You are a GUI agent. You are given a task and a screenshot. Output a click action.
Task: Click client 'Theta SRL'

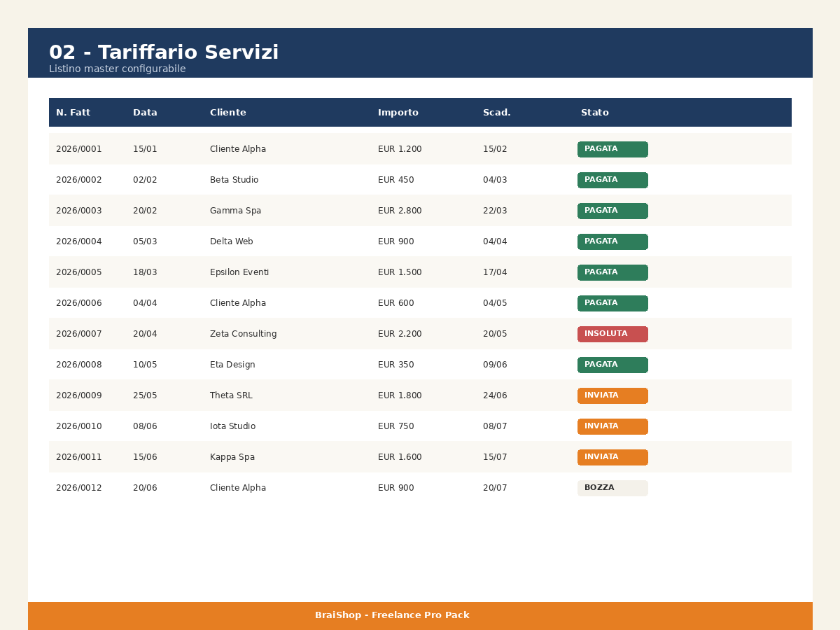[231, 395]
